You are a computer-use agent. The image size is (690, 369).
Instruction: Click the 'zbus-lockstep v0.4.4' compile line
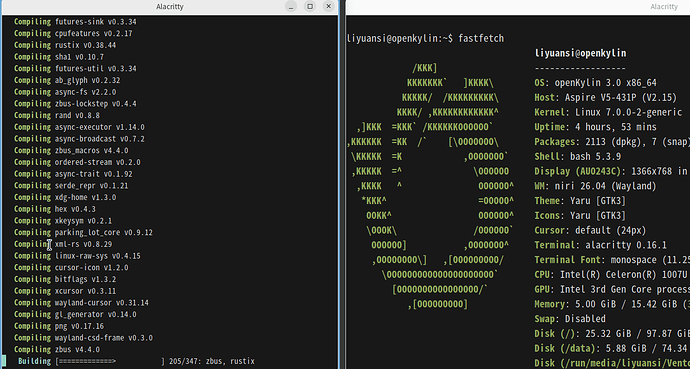(75, 104)
